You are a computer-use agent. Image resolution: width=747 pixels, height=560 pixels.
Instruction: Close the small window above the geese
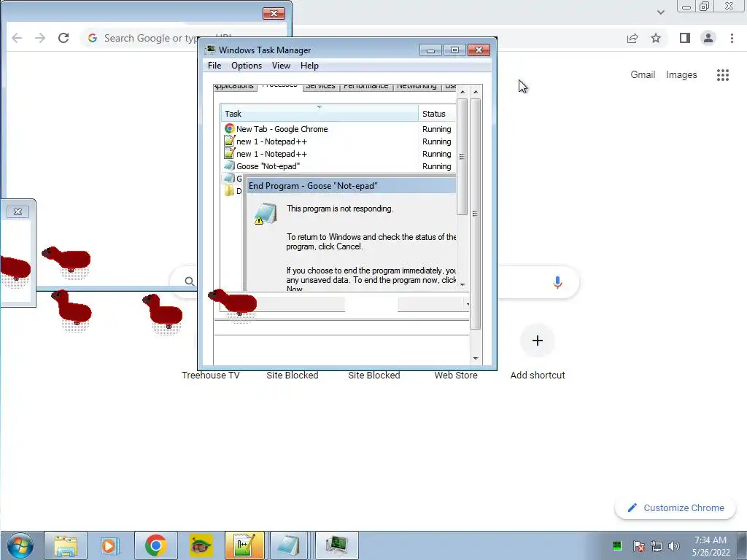(x=18, y=211)
